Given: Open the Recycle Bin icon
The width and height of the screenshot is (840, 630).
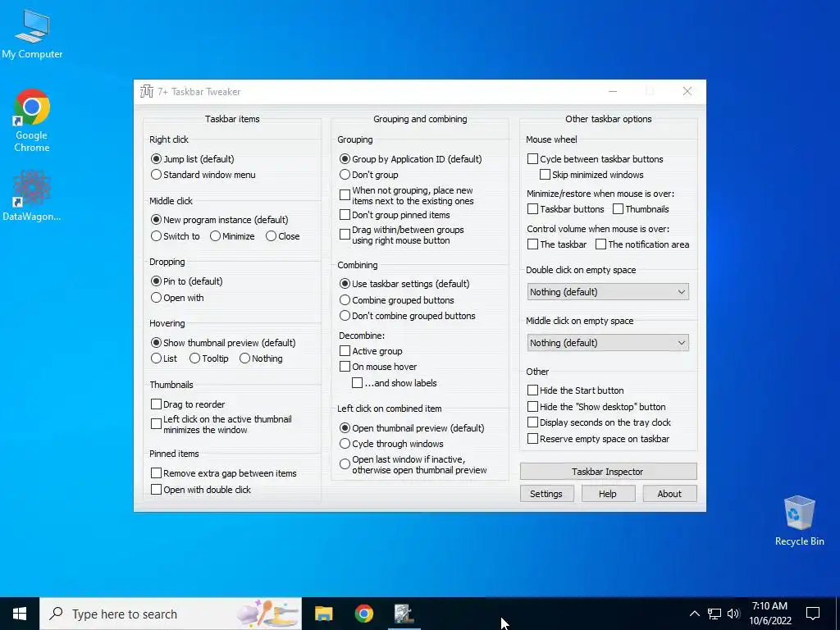Looking at the screenshot, I should click(x=799, y=520).
